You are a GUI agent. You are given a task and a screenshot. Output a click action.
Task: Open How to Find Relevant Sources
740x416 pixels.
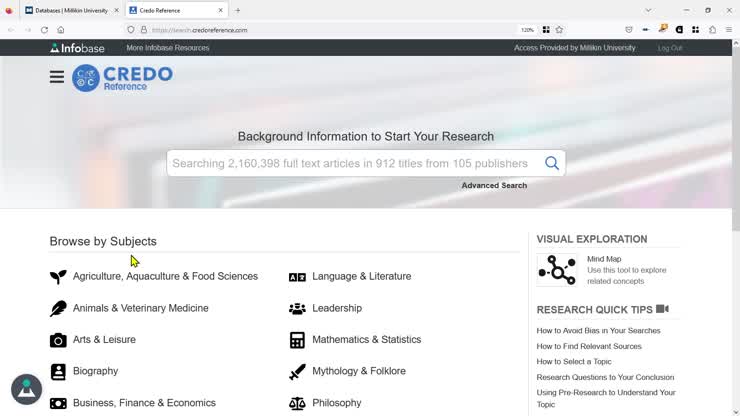589,346
